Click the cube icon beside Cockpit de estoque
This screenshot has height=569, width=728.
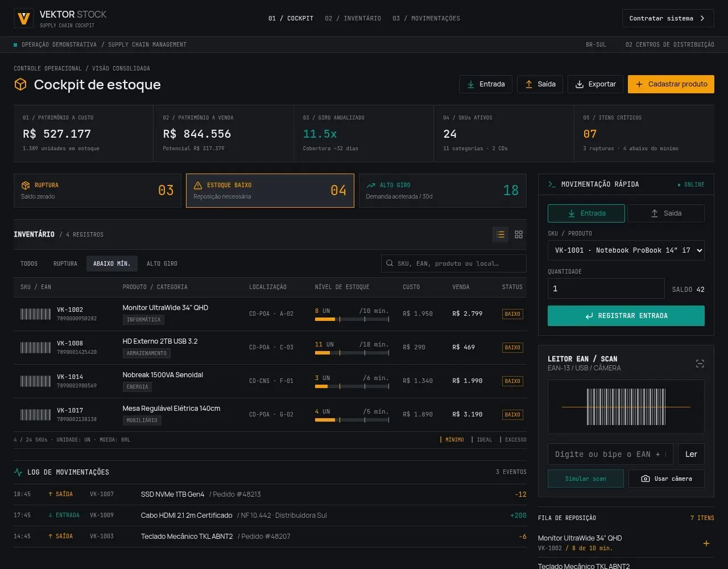click(20, 84)
